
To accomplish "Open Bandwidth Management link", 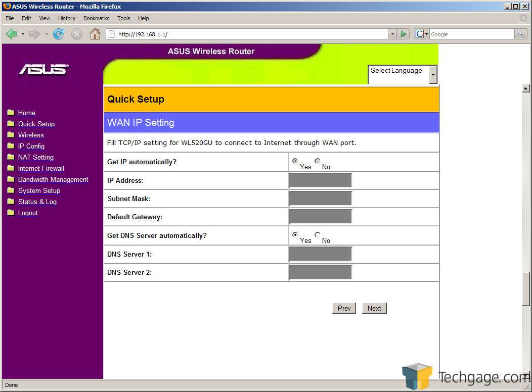I will pos(53,179).
